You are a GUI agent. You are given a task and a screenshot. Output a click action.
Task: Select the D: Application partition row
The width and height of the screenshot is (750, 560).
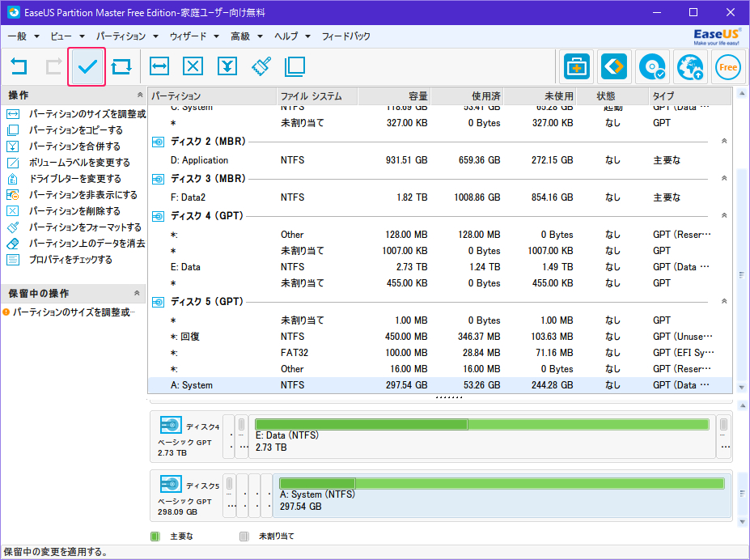439,160
